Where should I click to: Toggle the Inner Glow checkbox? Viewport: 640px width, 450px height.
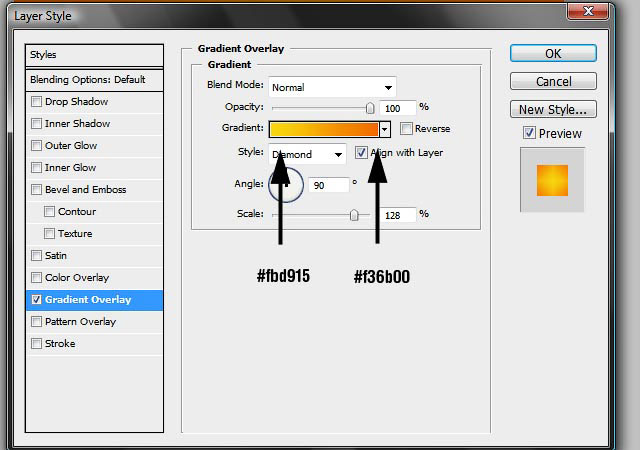coord(36,167)
